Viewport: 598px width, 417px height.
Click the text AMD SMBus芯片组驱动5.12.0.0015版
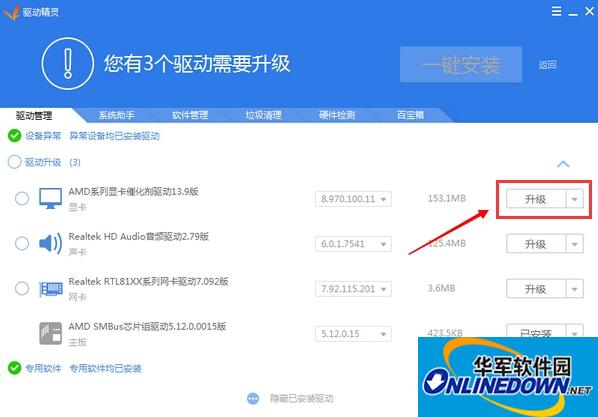click(x=147, y=327)
